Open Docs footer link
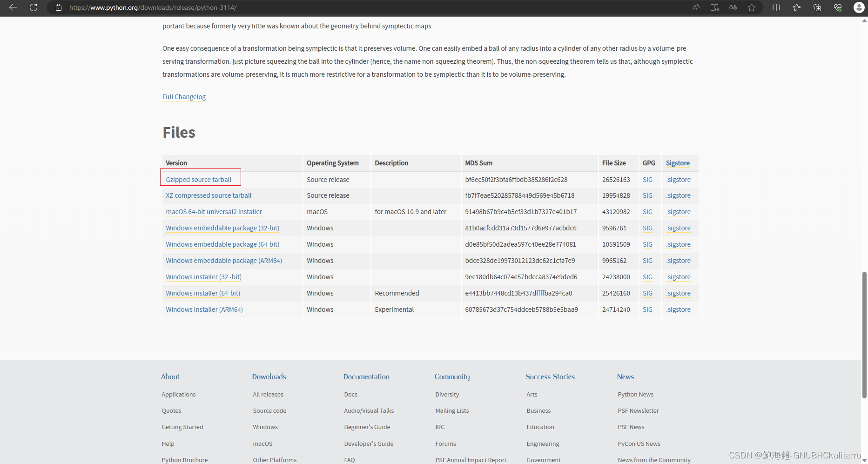The image size is (868, 464). (x=351, y=394)
